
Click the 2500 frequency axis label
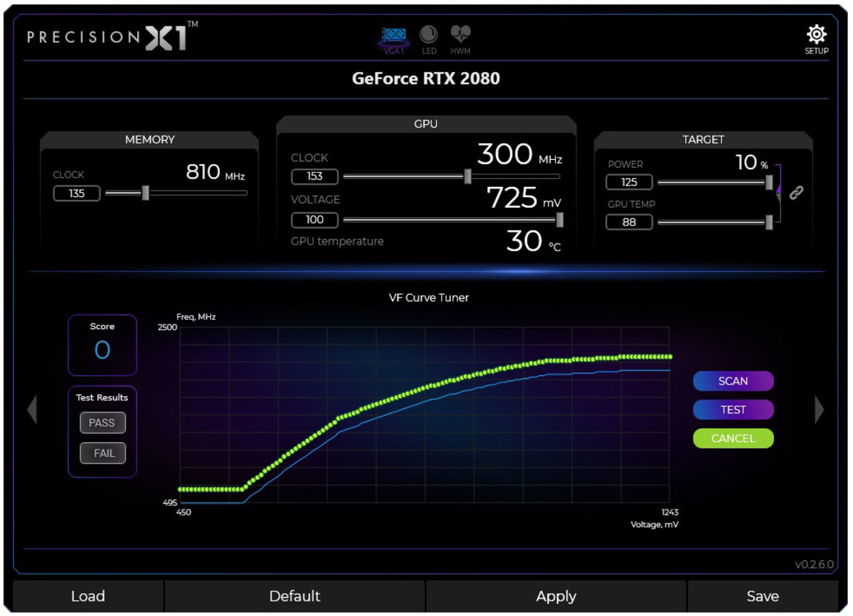point(168,327)
